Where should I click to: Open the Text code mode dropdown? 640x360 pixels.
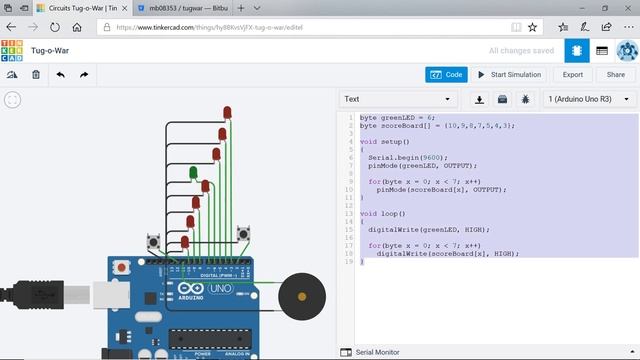(397, 99)
